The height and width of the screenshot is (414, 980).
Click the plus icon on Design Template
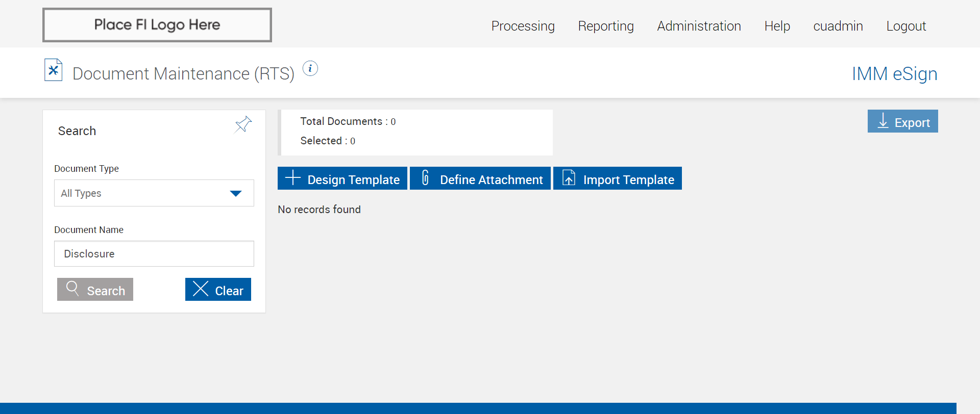coord(292,178)
